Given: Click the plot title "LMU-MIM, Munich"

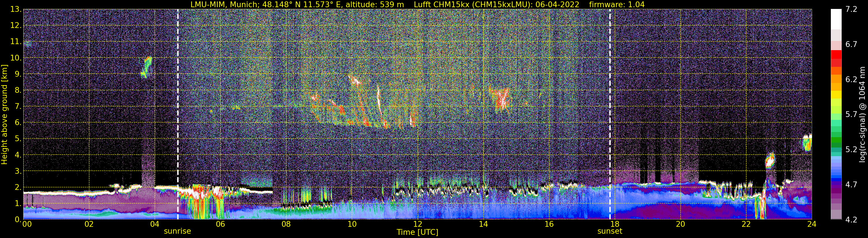Looking at the screenshot, I should [224, 4].
